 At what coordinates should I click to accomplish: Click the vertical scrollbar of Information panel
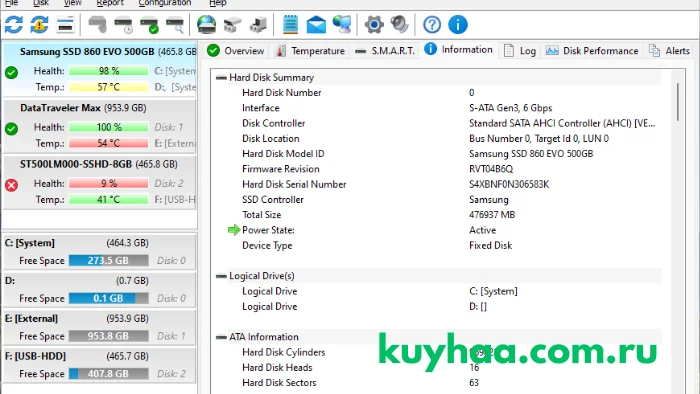(x=677, y=102)
